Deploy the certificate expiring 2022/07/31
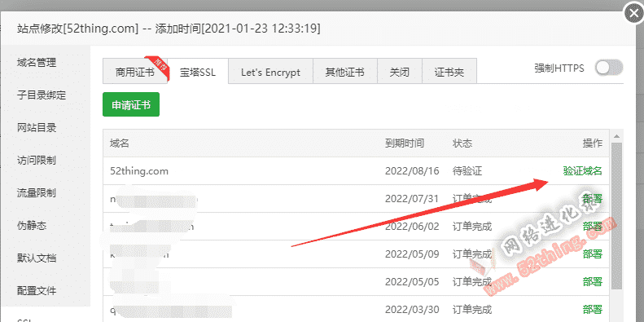The image size is (644, 322). [x=592, y=199]
